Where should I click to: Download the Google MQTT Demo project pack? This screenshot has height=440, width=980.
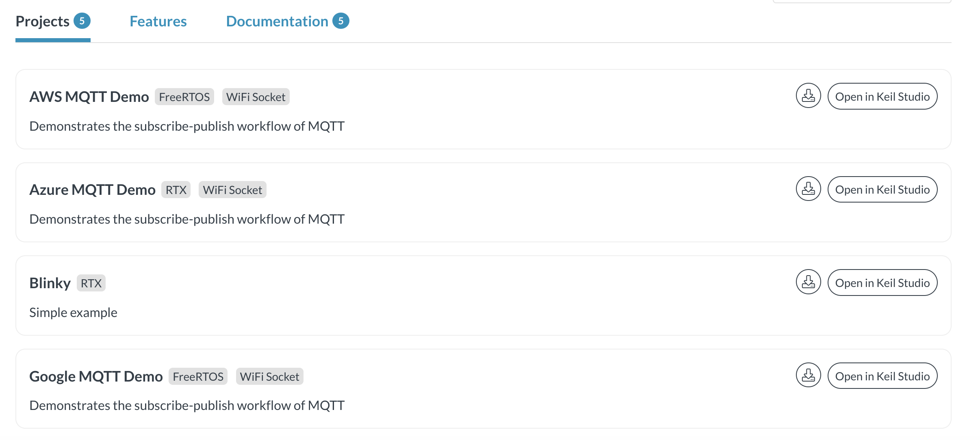(x=808, y=375)
